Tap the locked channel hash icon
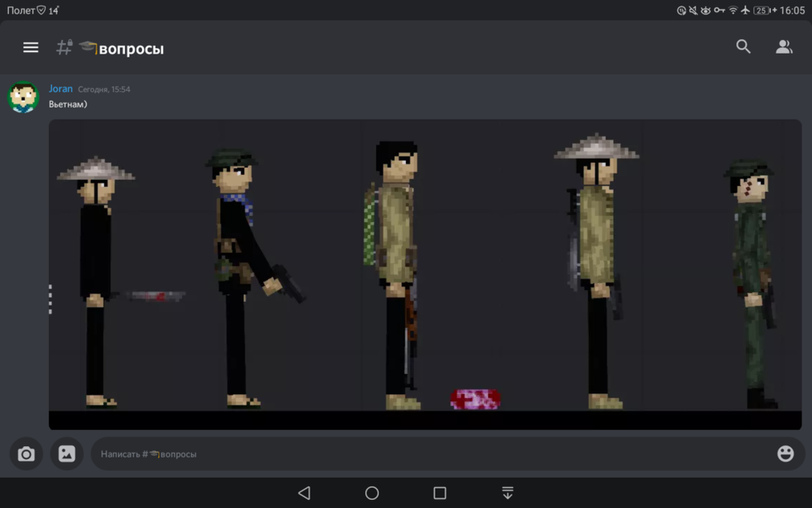 (64, 47)
